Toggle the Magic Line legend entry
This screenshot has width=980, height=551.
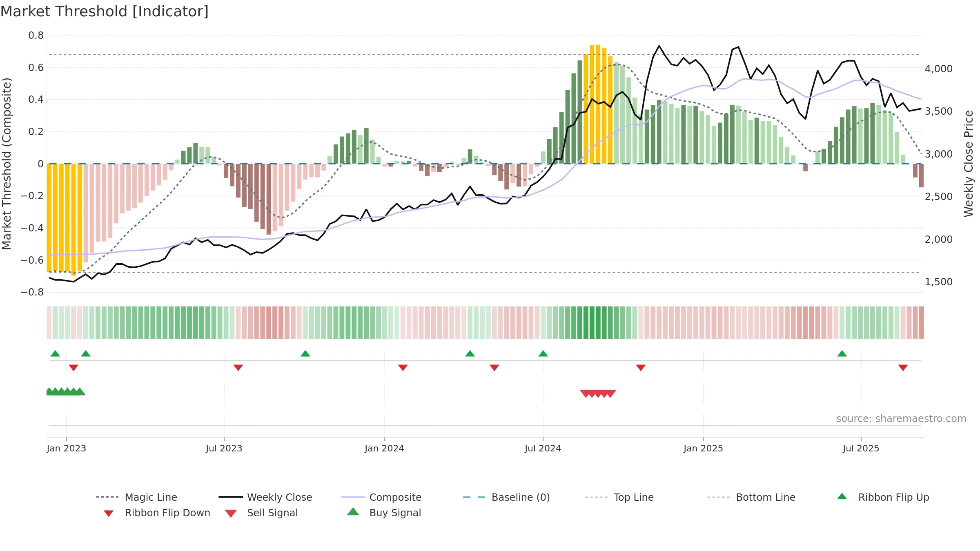pyautogui.click(x=137, y=497)
